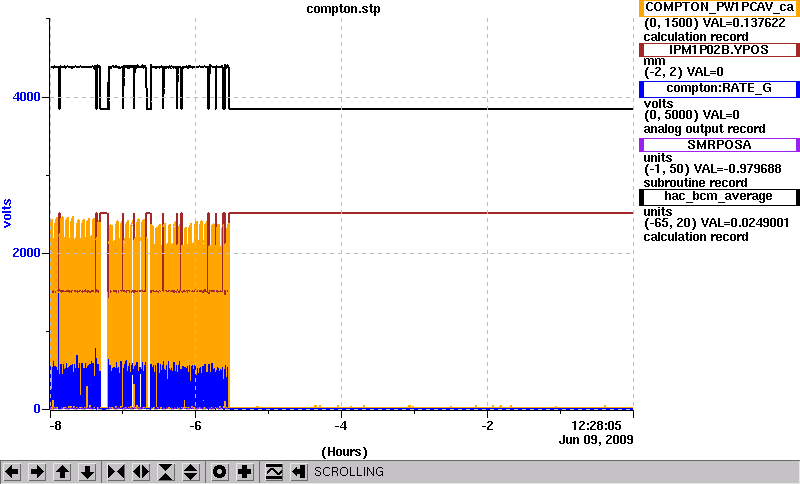Click the compton.stp chart title
The height and width of the screenshot is (484, 800).
tap(343, 9)
